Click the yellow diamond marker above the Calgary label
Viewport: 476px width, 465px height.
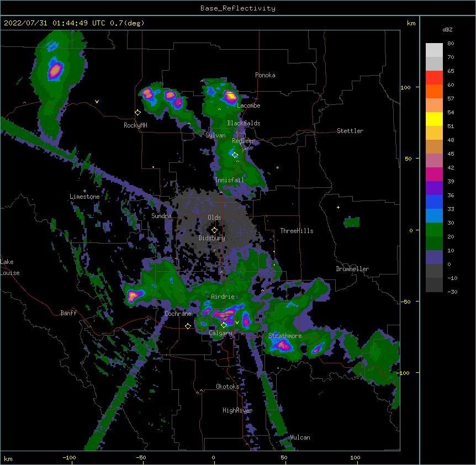click(224, 325)
